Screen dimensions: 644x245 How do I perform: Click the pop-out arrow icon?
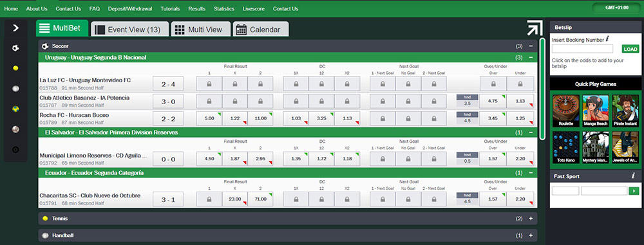pyautogui.click(x=535, y=28)
